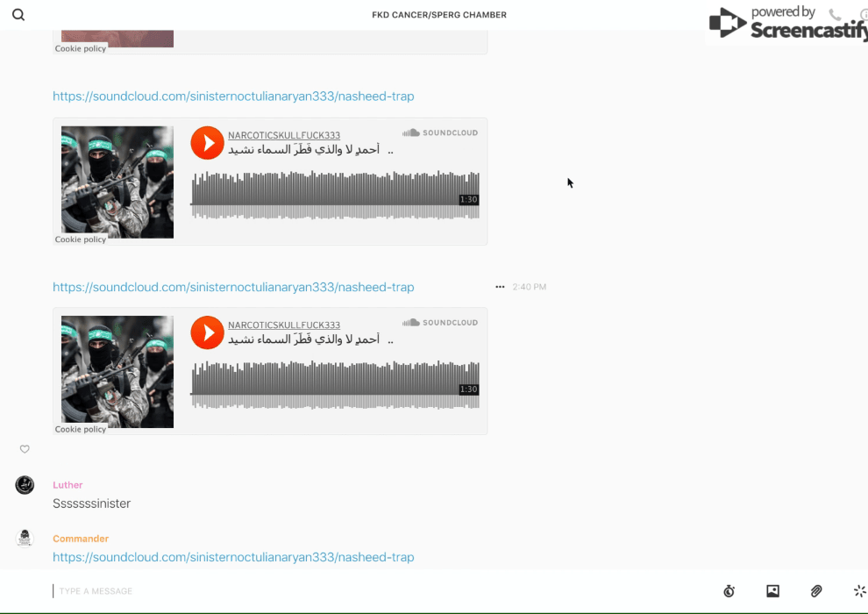The width and height of the screenshot is (868, 614).
Task: Focus the Type a Message field
Action: (x=351, y=591)
